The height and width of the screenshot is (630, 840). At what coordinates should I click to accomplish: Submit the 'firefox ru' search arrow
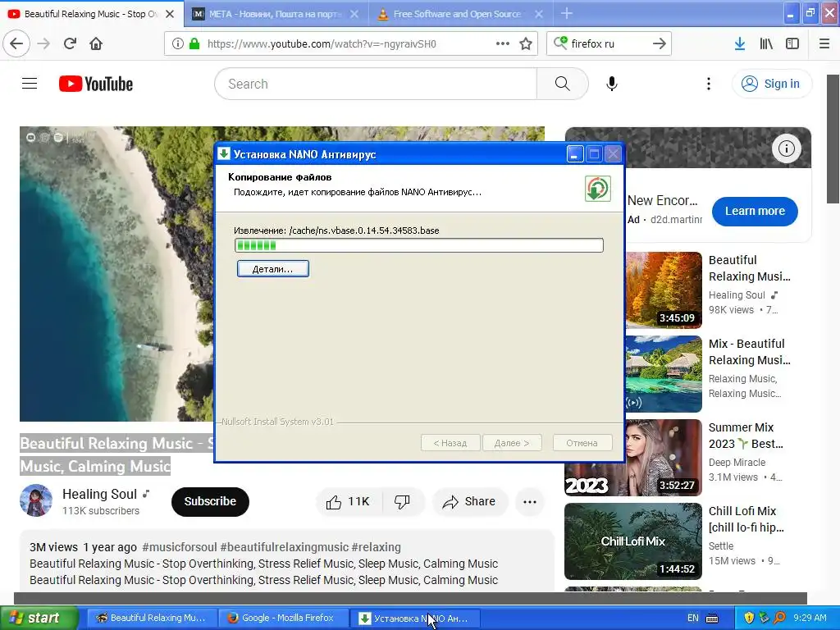pyautogui.click(x=659, y=43)
